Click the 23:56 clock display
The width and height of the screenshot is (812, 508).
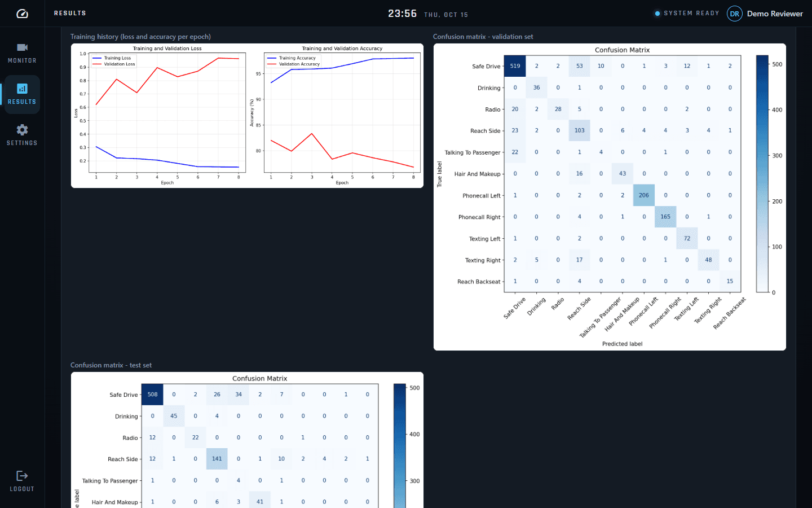tap(402, 14)
